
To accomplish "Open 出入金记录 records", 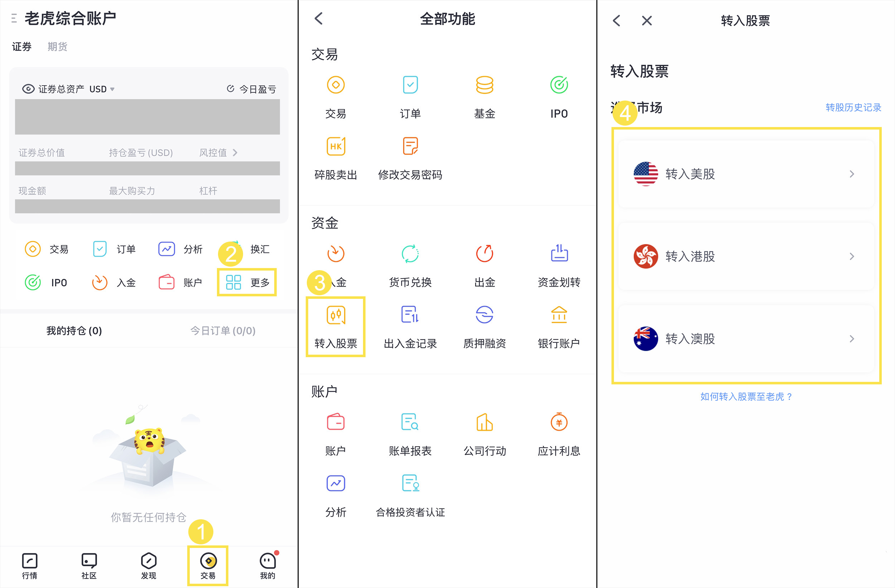I will [410, 327].
